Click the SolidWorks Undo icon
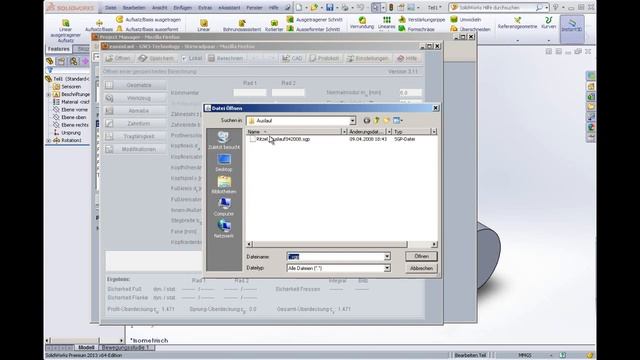Image resolution: width=640 pixels, height=360 pixels. 360,7
